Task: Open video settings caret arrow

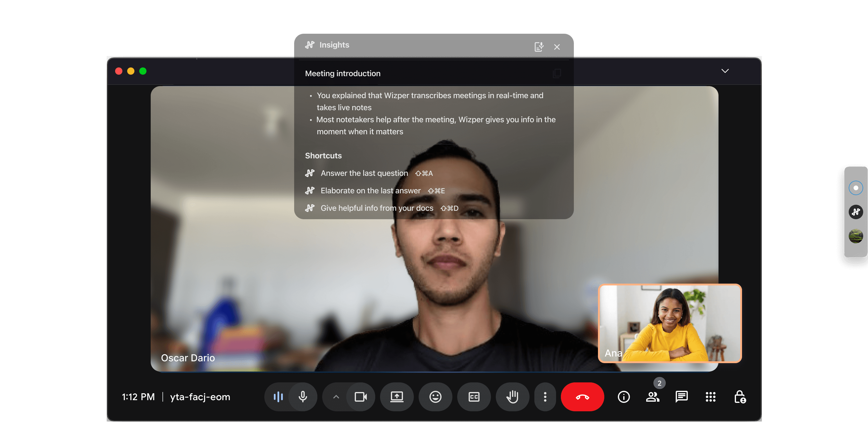Action: click(336, 397)
